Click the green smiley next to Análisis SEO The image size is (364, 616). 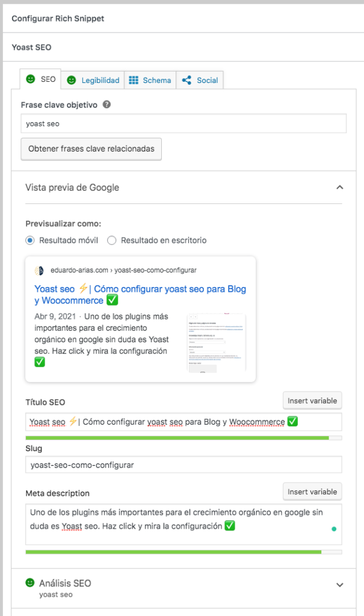point(30,582)
